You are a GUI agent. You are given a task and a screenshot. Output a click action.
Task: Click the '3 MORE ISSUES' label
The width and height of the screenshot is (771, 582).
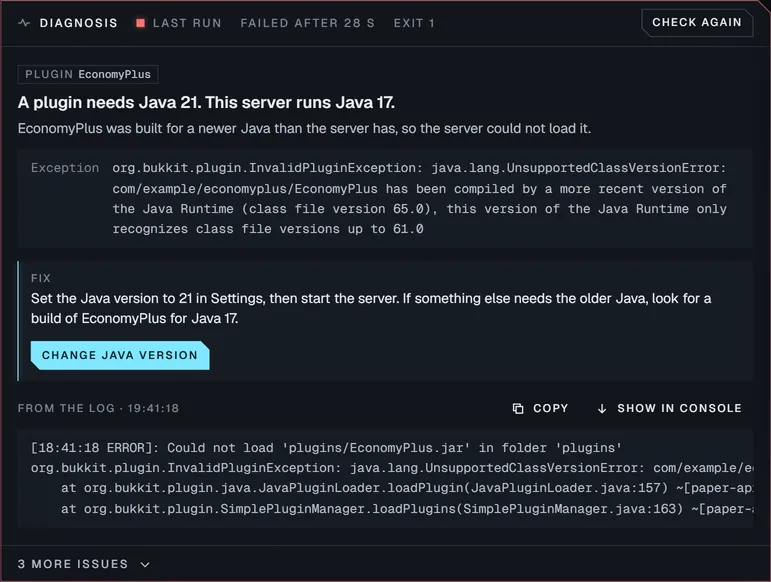73,564
